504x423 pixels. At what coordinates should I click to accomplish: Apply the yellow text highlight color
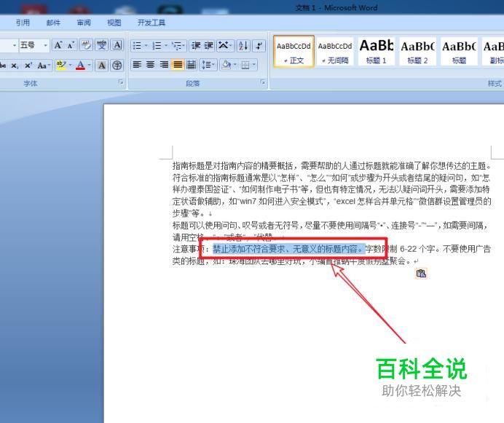[60, 66]
